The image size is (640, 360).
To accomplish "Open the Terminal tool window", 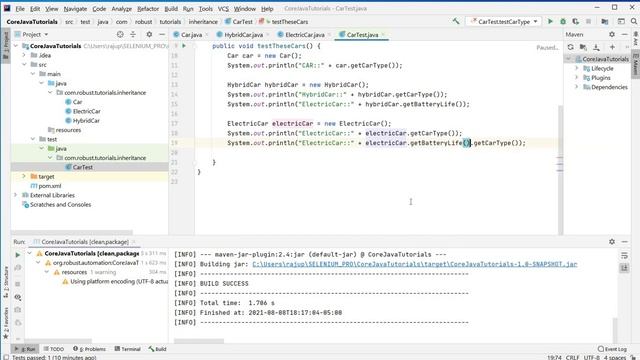I will [x=127, y=349].
